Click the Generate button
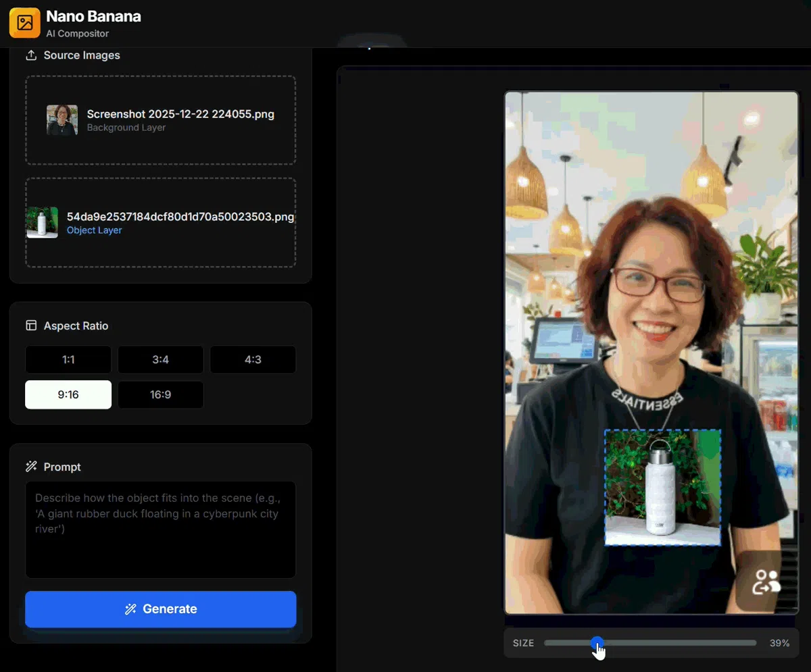This screenshot has width=811, height=672. (161, 609)
